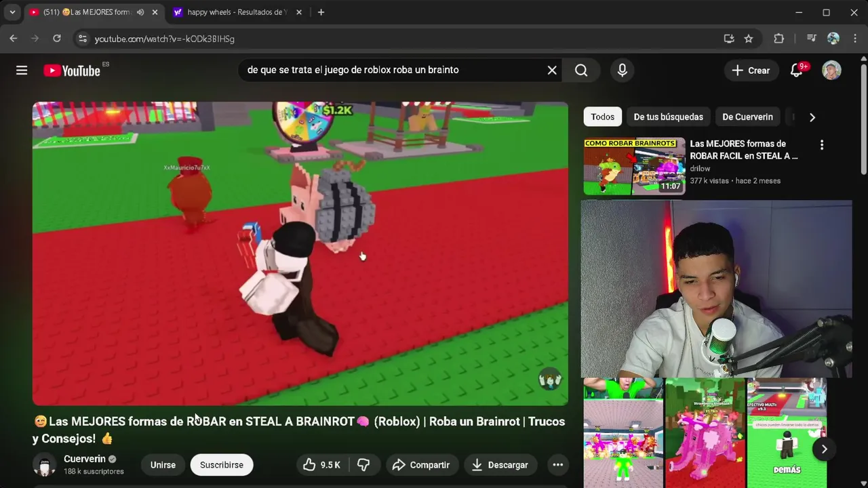Focus the browser address bar URL
868x488 pixels.
tap(165, 39)
